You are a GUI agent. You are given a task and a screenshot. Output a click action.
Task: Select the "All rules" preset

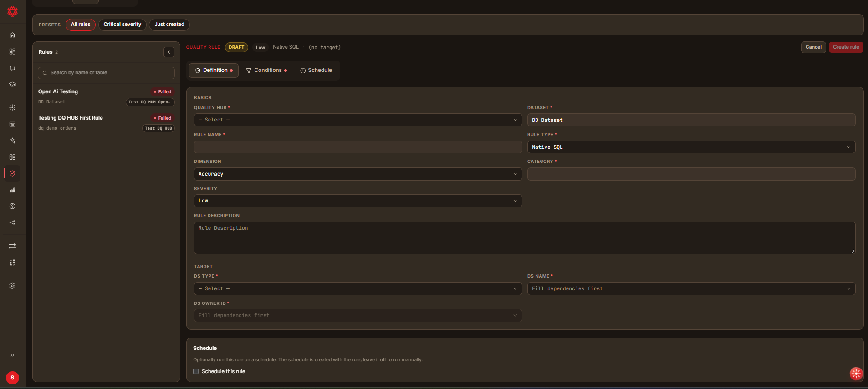point(81,25)
